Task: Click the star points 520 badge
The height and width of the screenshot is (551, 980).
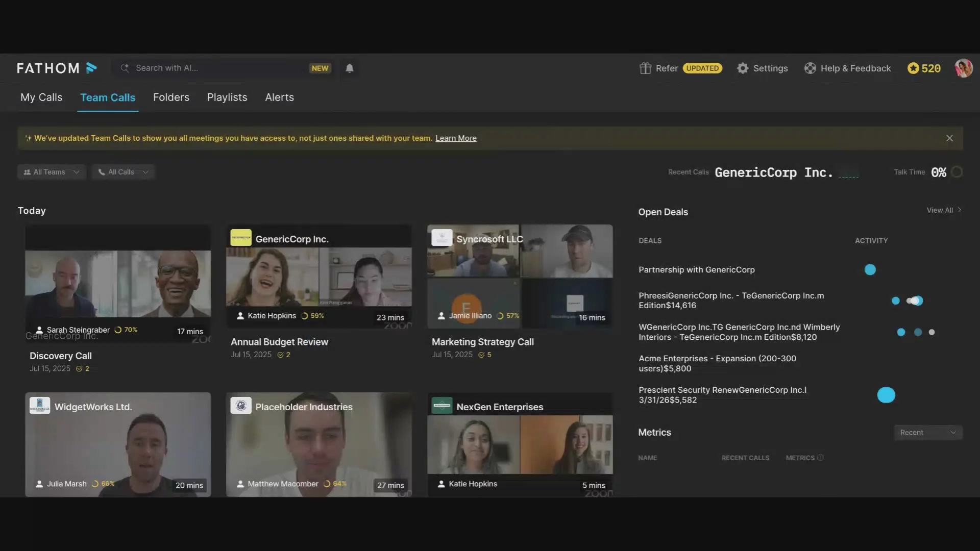Action: pyautogui.click(x=924, y=68)
